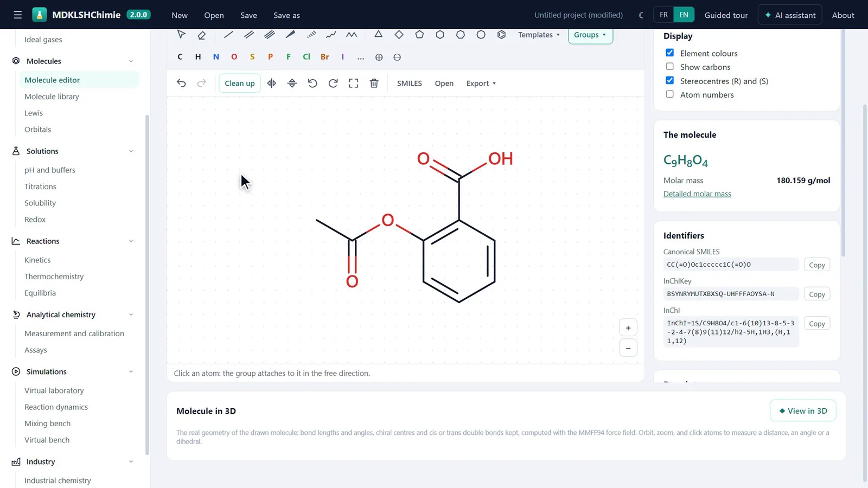868x488 pixels.
Task: Choose the double bond tool
Action: point(249,35)
